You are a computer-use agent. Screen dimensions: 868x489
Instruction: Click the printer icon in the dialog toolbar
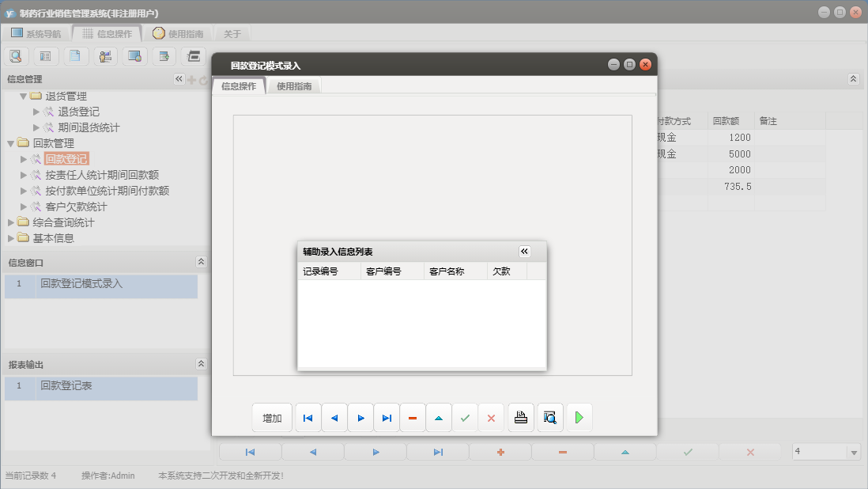tap(520, 418)
